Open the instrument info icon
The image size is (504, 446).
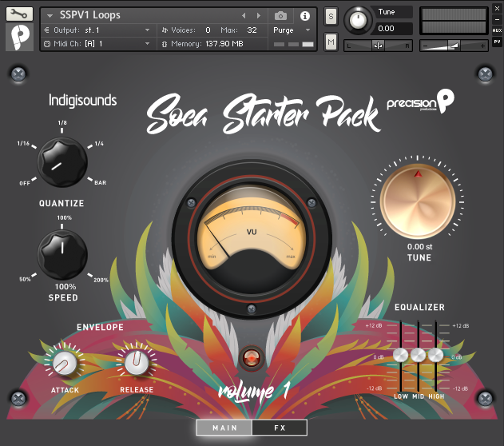click(x=304, y=15)
